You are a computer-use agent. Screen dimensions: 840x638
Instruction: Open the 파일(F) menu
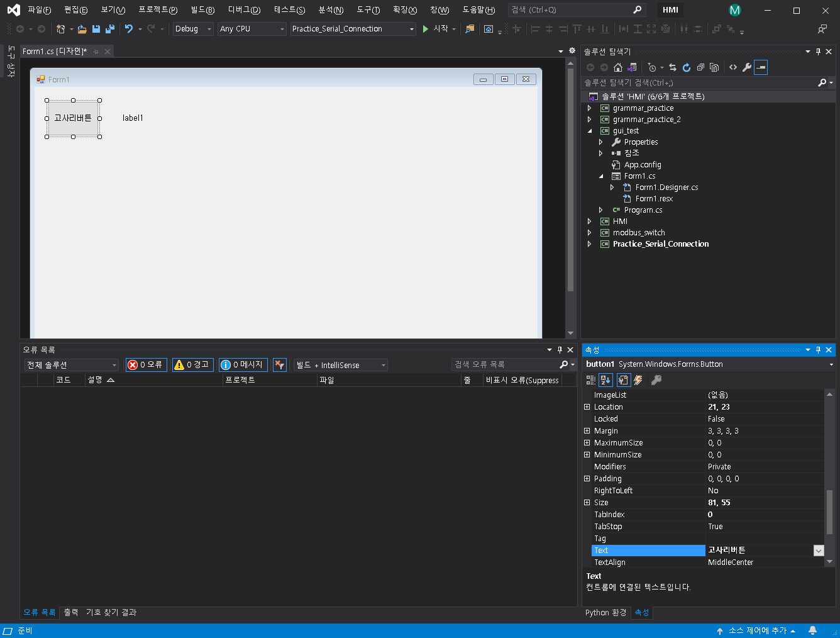tap(39, 10)
